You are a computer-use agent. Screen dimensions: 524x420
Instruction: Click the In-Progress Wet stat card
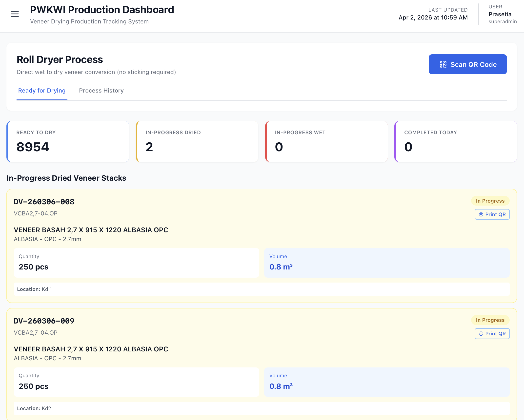326,141
